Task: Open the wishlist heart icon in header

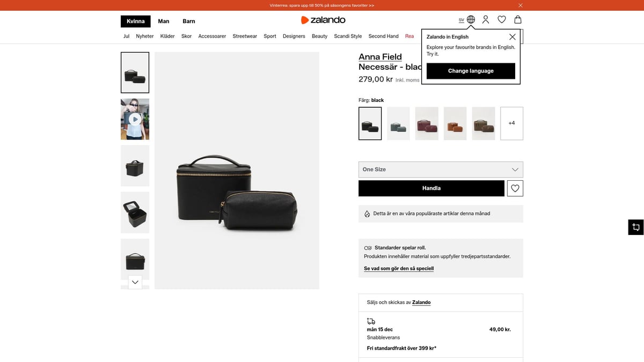Action: [x=502, y=20]
